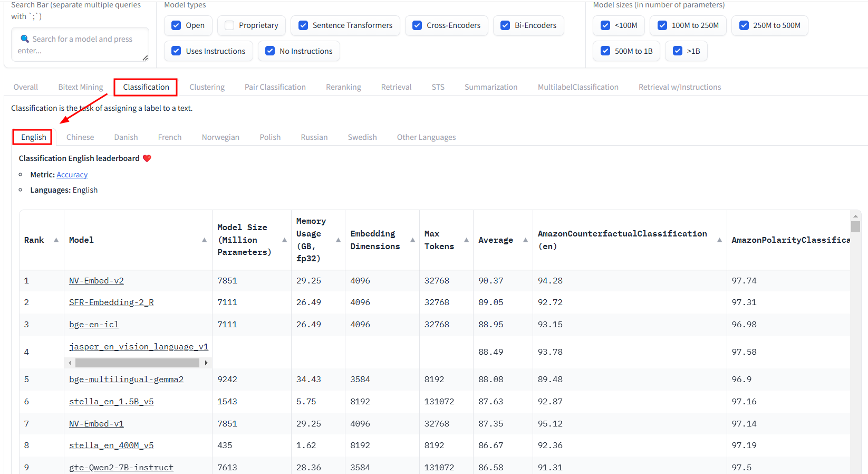The height and width of the screenshot is (474, 868).
Task: Open the SFR-Embedding-2_R model link
Action: point(111,302)
